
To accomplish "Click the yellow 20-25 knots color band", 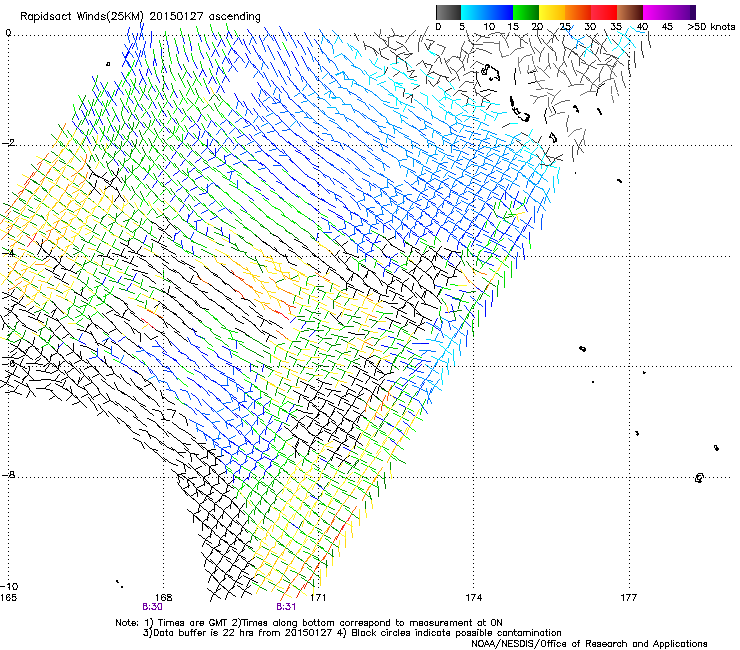I will pos(552,12).
